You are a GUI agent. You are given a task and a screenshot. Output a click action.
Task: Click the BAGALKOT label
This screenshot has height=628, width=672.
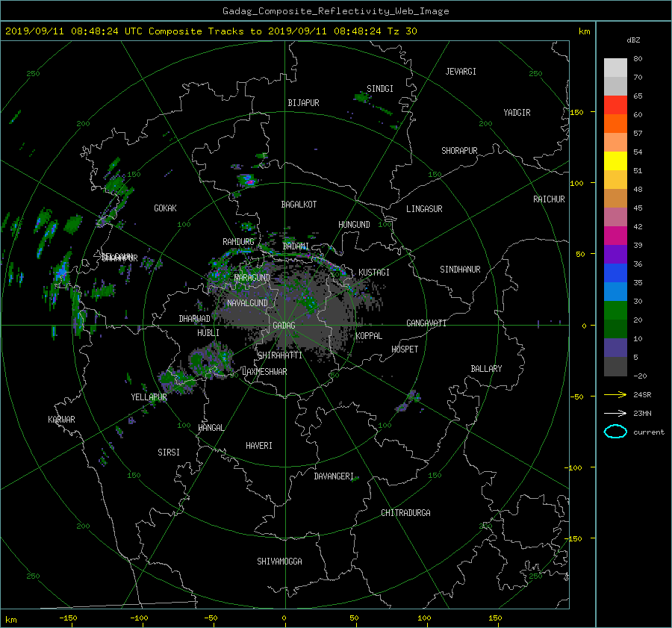click(299, 205)
